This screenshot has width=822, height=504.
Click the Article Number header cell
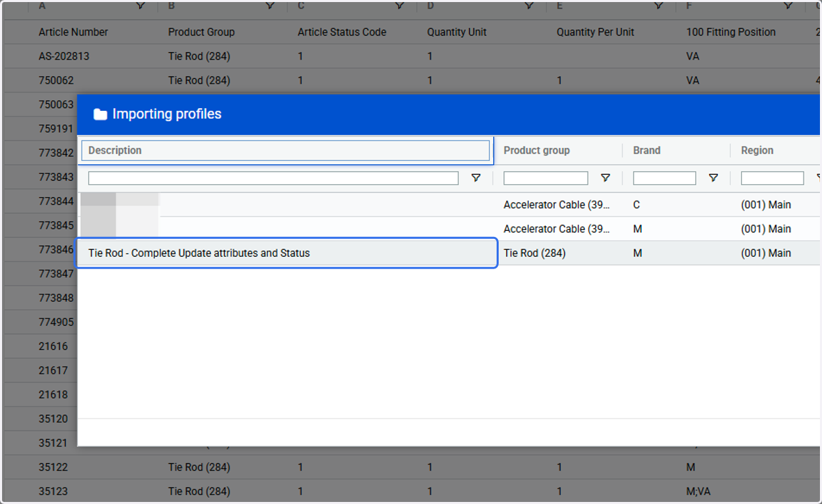tap(73, 32)
